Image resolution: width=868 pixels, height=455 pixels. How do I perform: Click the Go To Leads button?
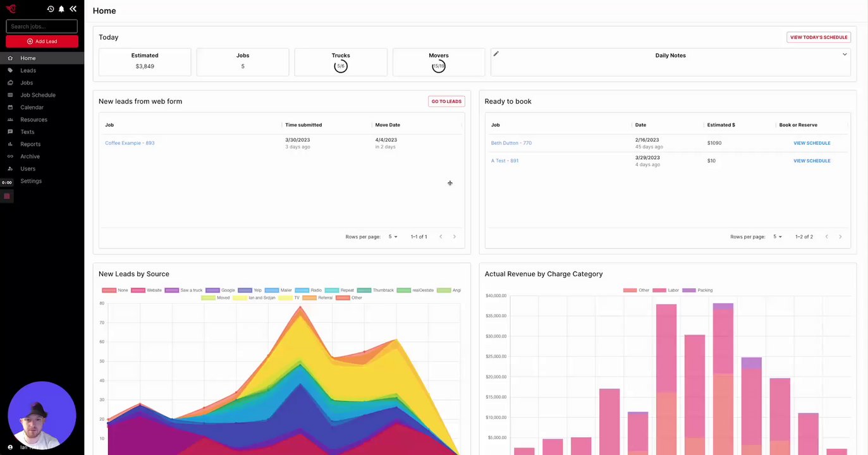pyautogui.click(x=446, y=101)
